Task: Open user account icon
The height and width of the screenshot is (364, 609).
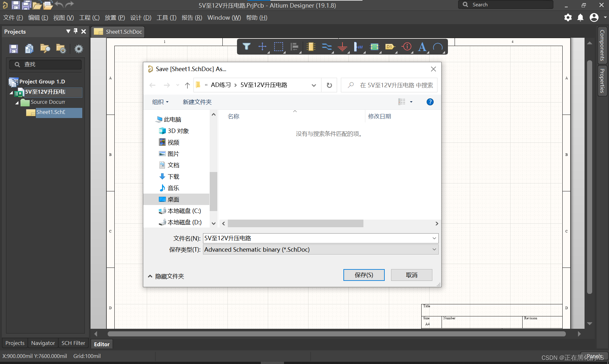Action: tap(594, 17)
